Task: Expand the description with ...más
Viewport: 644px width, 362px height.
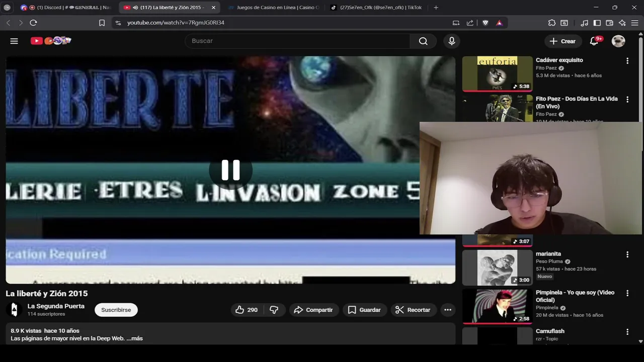Action: click(x=134, y=338)
